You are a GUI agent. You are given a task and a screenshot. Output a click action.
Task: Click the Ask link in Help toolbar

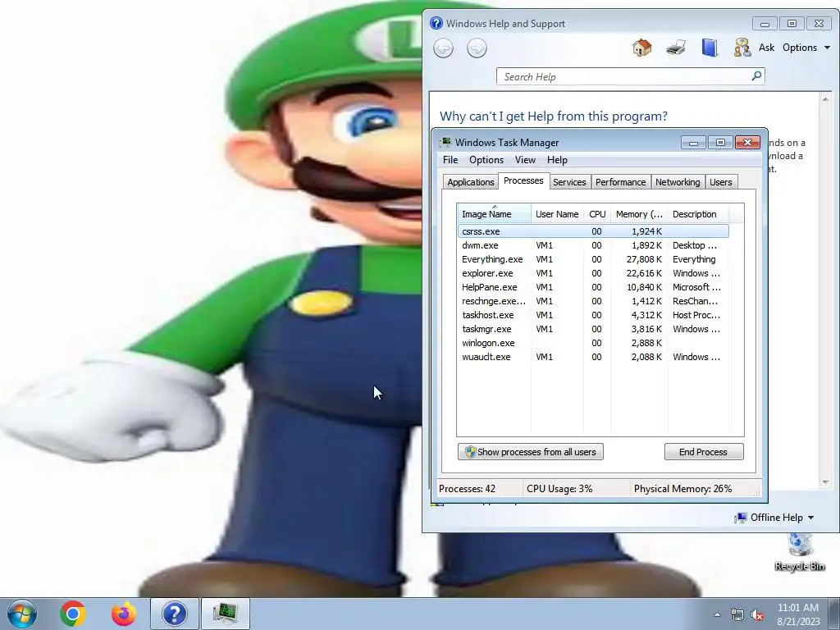click(766, 48)
